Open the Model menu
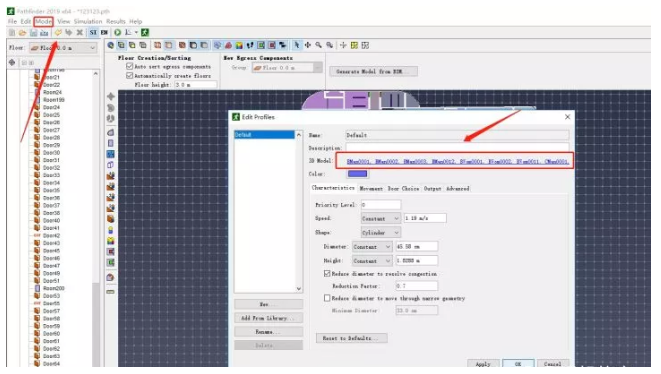The image size is (661, 374). (43, 21)
